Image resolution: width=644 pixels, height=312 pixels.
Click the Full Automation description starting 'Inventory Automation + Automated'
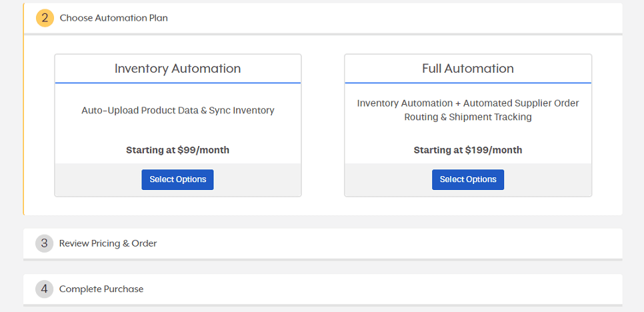pyautogui.click(x=468, y=110)
